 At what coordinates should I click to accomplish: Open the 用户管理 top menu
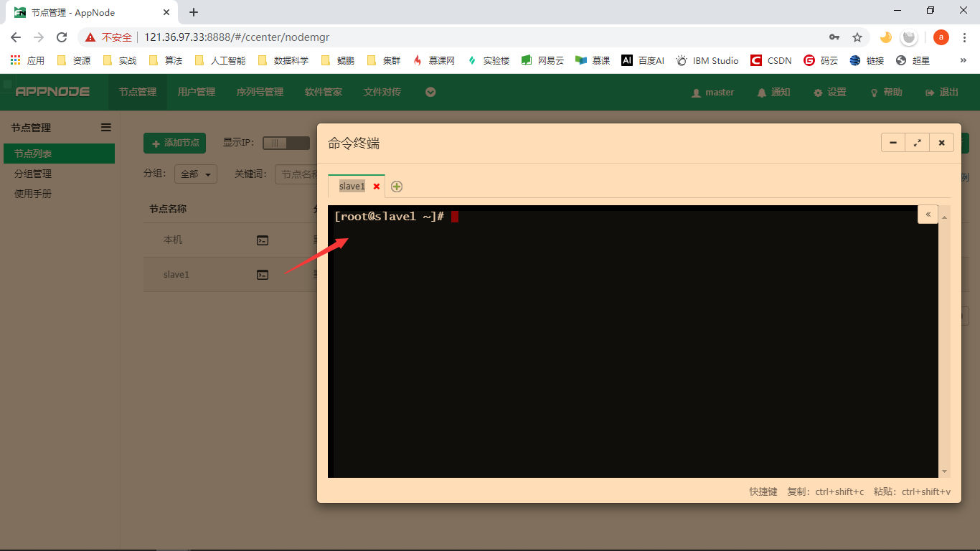click(197, 92)
